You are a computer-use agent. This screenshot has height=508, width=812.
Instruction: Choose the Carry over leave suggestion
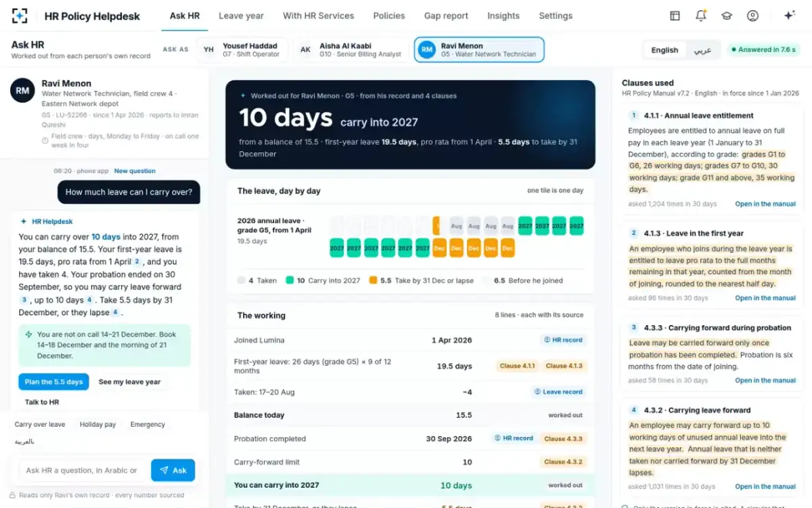(40, 425)
